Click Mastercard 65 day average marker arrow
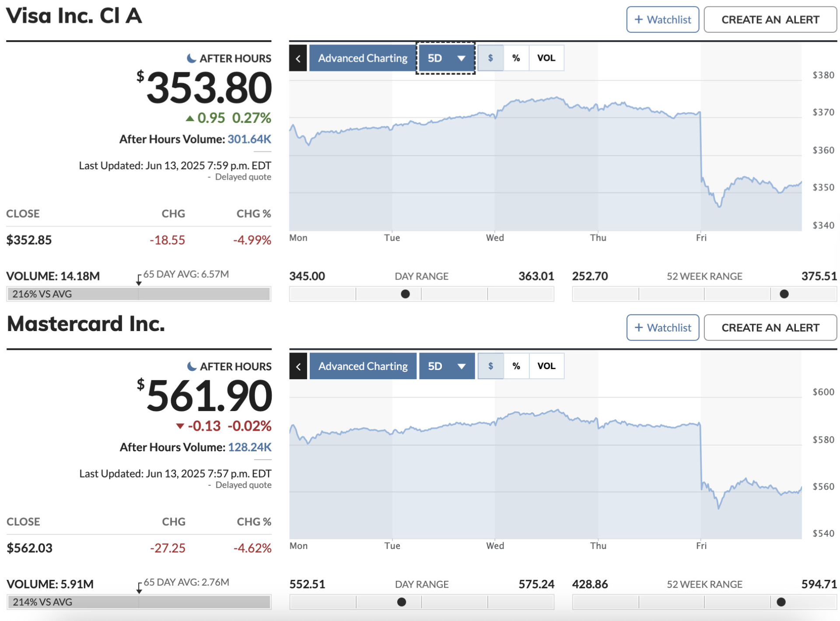840x621 pixels. 139,588
